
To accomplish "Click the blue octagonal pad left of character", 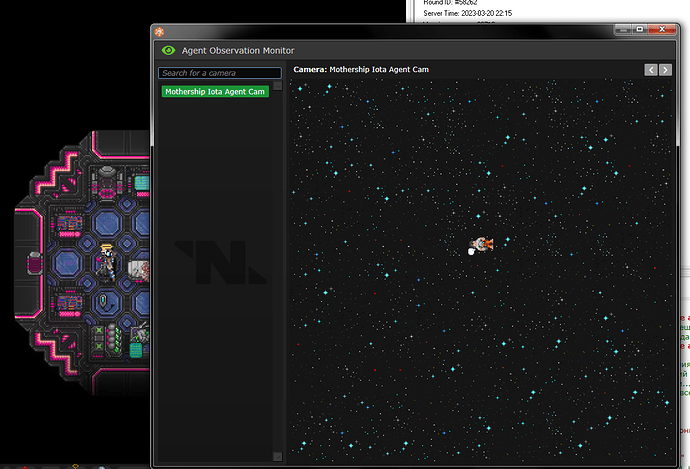I will point(67,263).
